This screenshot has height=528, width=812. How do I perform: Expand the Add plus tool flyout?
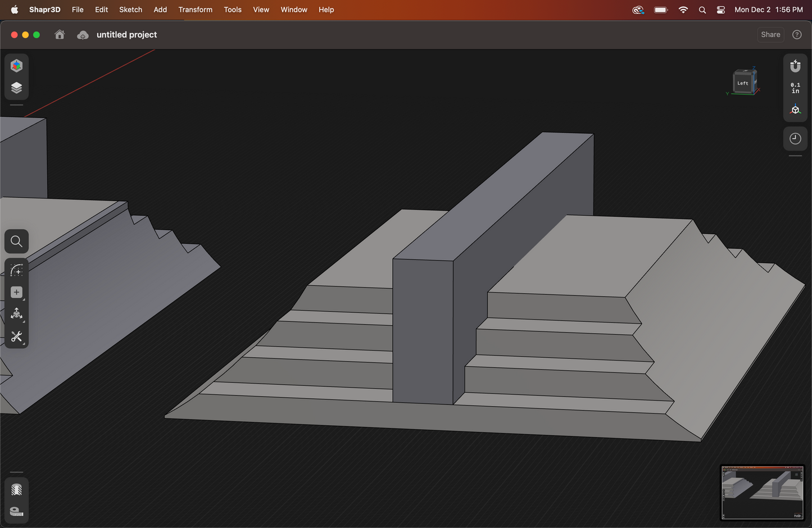(16, 292)
